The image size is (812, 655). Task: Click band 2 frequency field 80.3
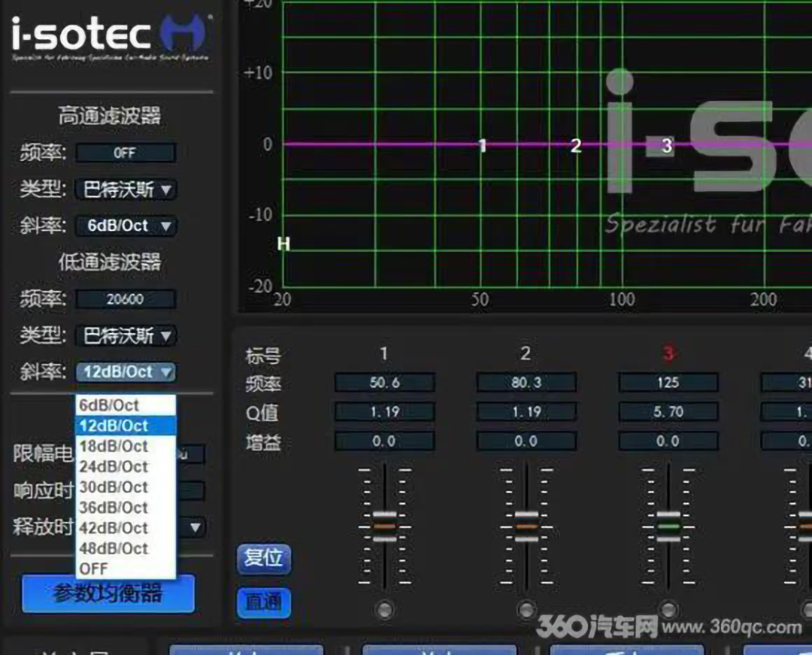coord(526,383)
